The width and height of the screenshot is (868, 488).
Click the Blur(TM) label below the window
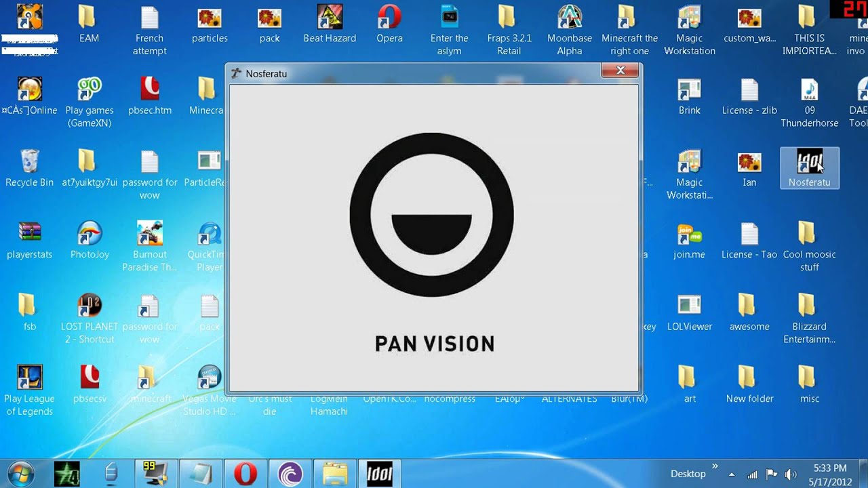pyautogui.click(x=629, y=399)
